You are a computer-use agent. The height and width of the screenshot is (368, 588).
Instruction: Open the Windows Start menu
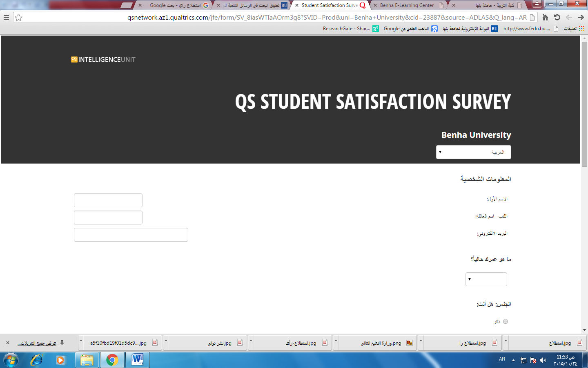[11, 360]
